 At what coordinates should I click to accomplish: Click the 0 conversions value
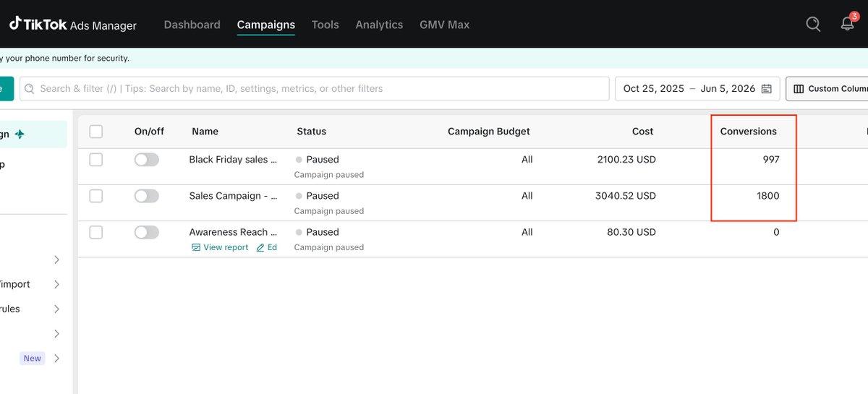[x=777, y=232]
